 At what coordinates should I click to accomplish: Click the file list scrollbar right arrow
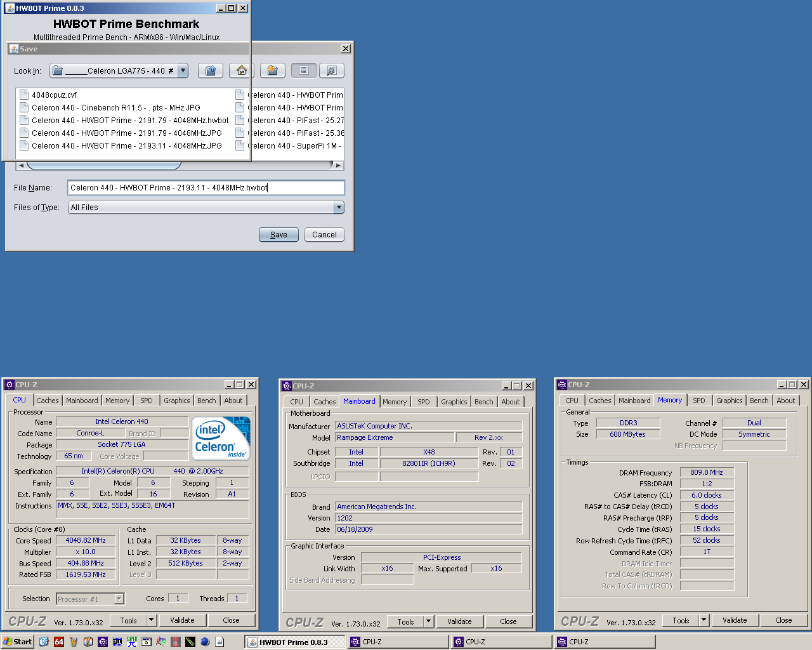click(339, 165)
